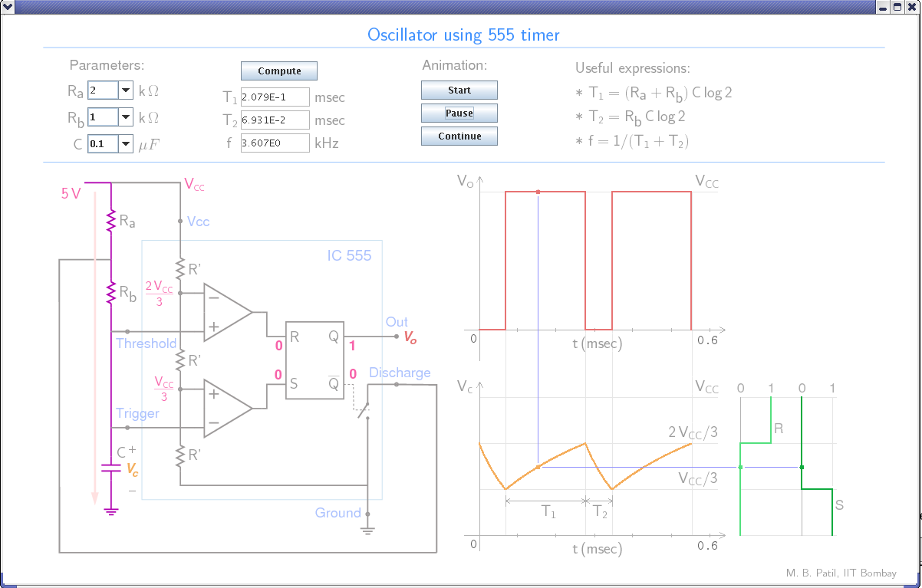The width and height of the screenshot is (922, 588).
Task: Close the window via title bar
Action: [x=910, y=7]
